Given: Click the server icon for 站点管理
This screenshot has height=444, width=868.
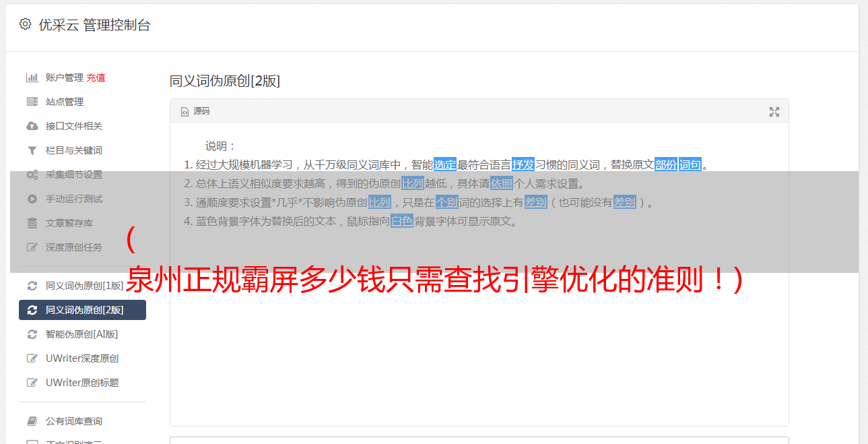Looking at the screenshot, I should [32, 102].
